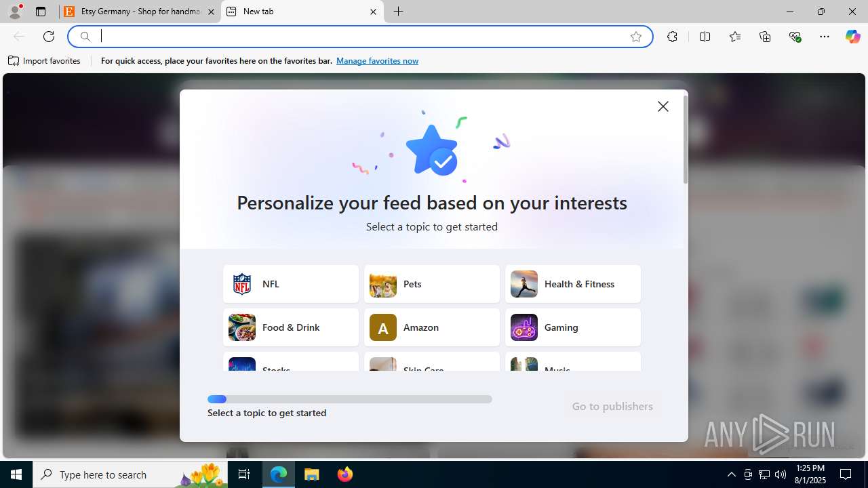This screenshot has height=488, width=868.
Task: Open the network status tray icon
Action: point(764,474)
